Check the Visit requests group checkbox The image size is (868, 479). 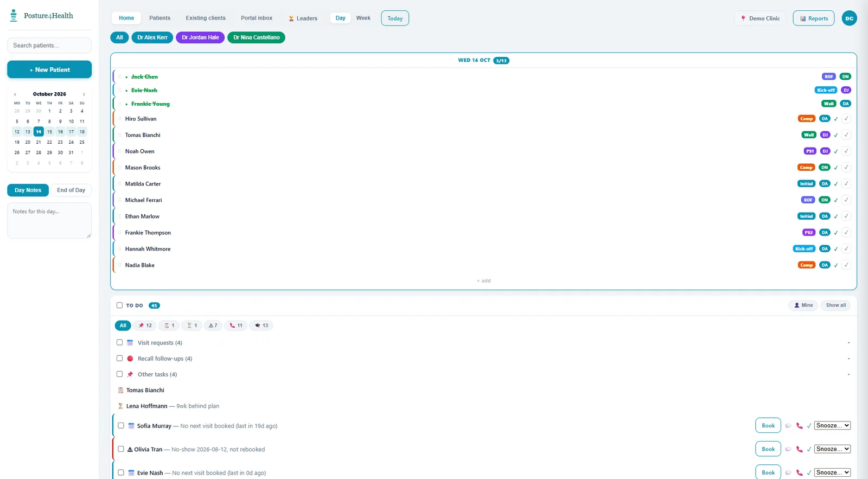119,342
